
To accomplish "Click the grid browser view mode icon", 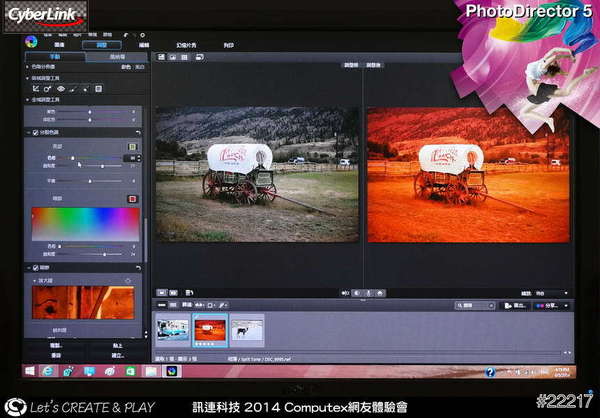I will tap(186, 57).
